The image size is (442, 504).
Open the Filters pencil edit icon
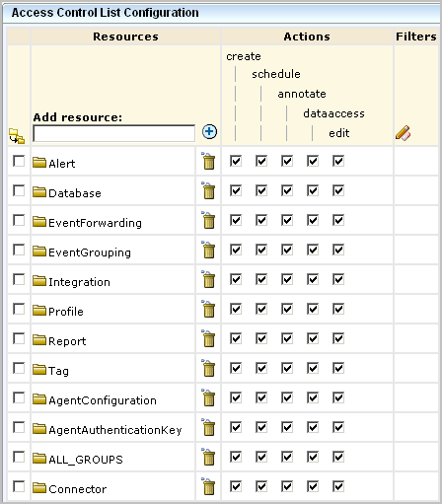(403, 133)
